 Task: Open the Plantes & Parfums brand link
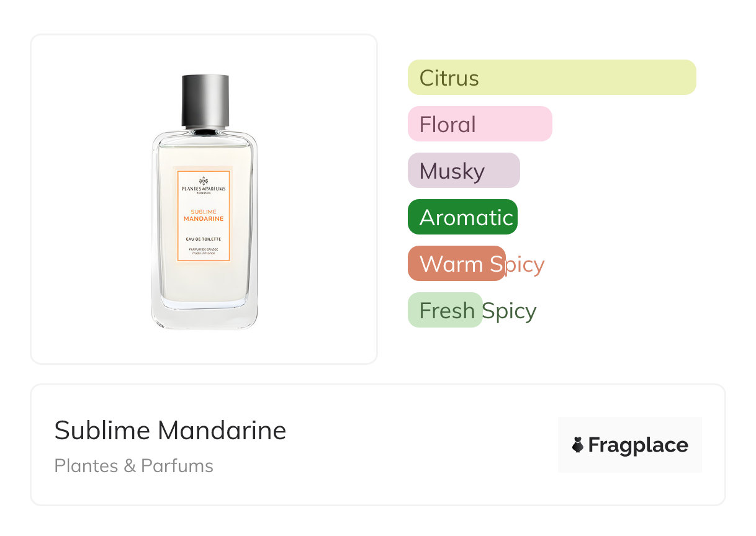coord(133,466)
